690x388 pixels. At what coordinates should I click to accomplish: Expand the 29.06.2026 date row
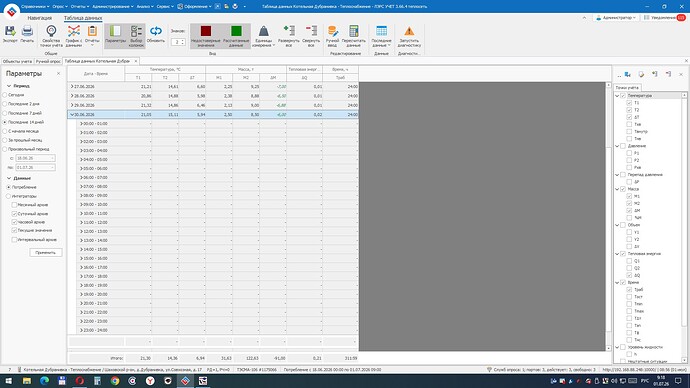pyautogui.click(x=72, y=105)
